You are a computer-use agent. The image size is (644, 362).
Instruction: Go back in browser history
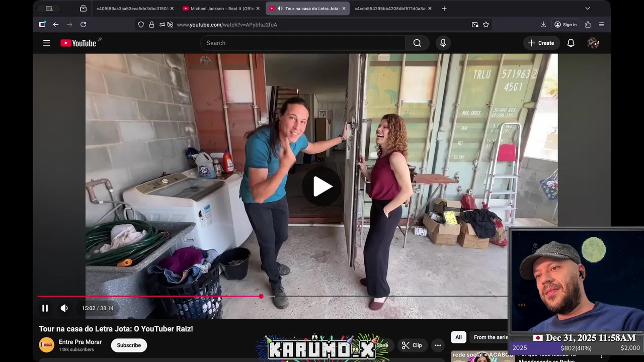(56, 25)
